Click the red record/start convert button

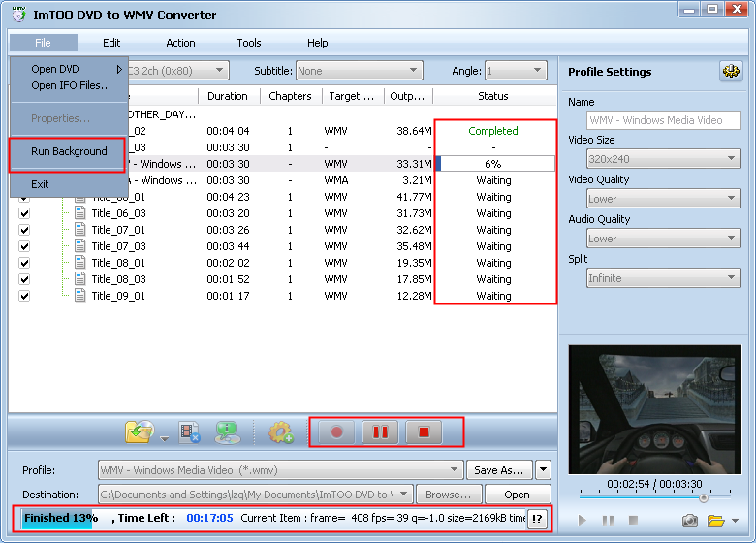tap(336, 432)
